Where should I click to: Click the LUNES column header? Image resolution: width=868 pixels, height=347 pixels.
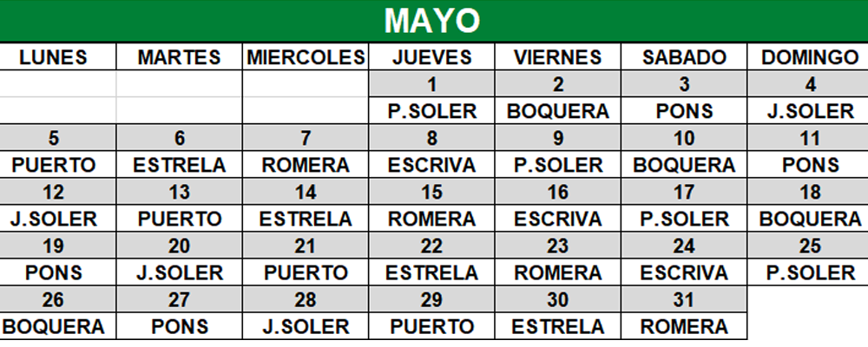coord(53,57)
